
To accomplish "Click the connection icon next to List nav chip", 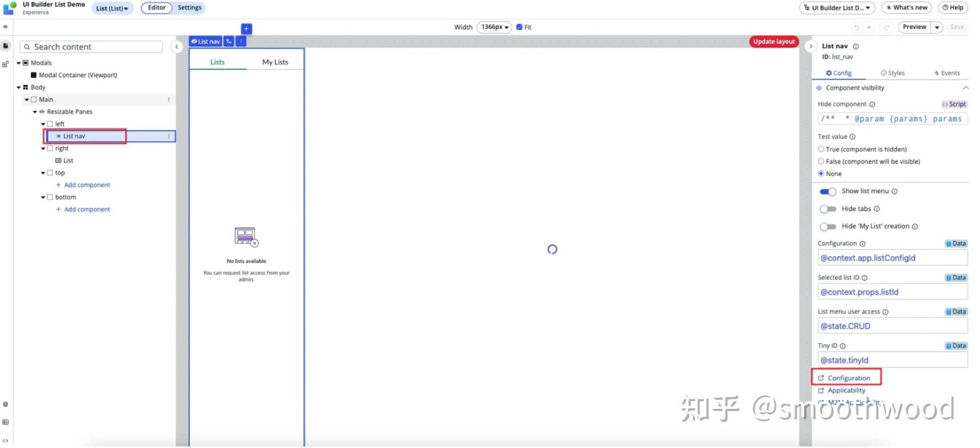I will pos(229,41).
